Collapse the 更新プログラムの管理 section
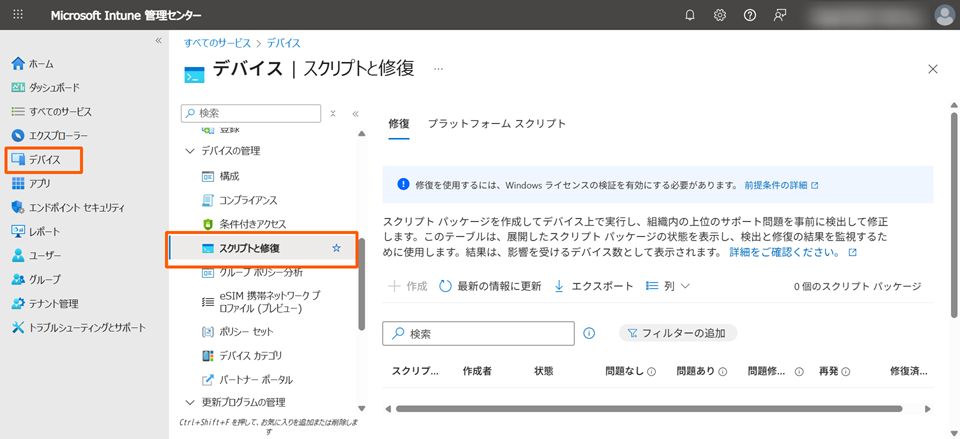 (191, 402)
